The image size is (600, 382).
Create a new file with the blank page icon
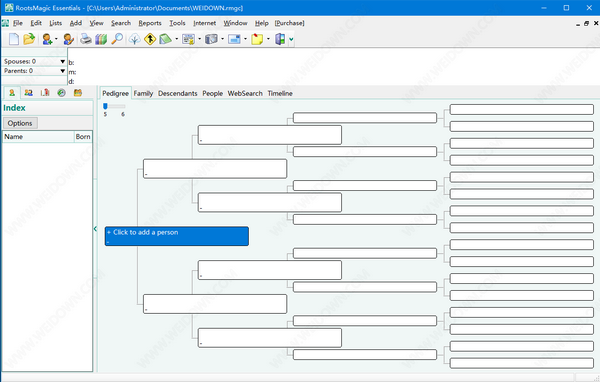(14, 39)
